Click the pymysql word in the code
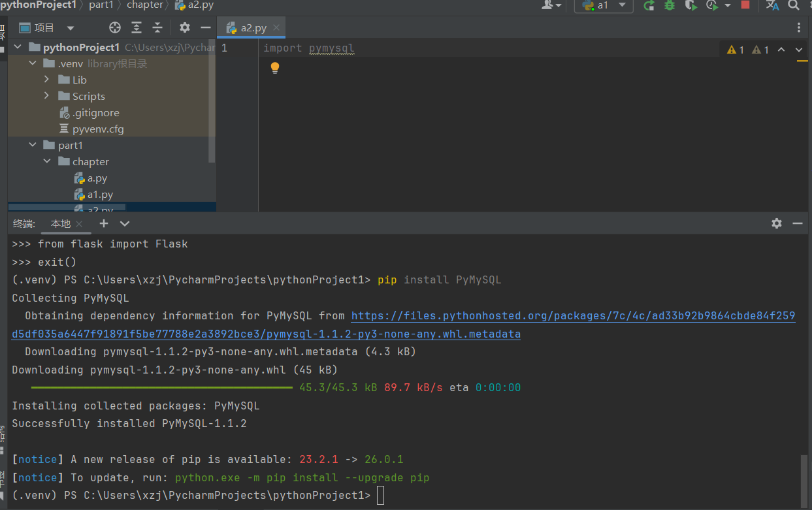This screenshot has width=812, height=510. click(x=332, y=48)
